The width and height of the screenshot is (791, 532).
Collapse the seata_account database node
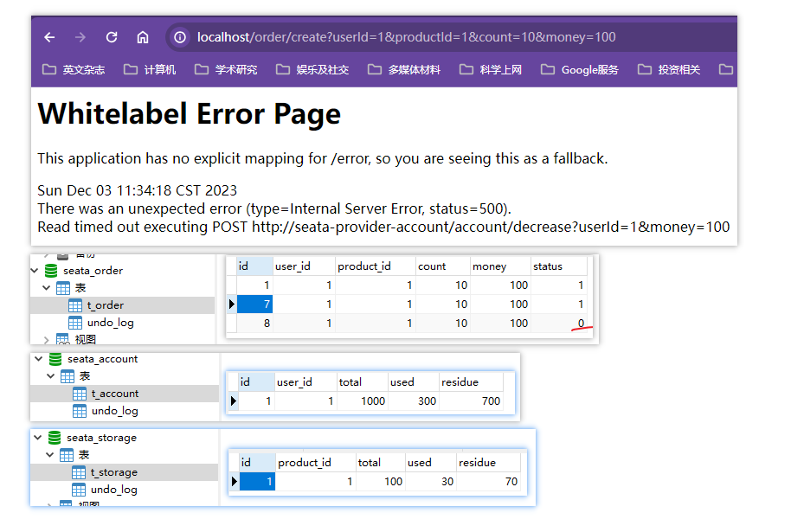(38, 359)
